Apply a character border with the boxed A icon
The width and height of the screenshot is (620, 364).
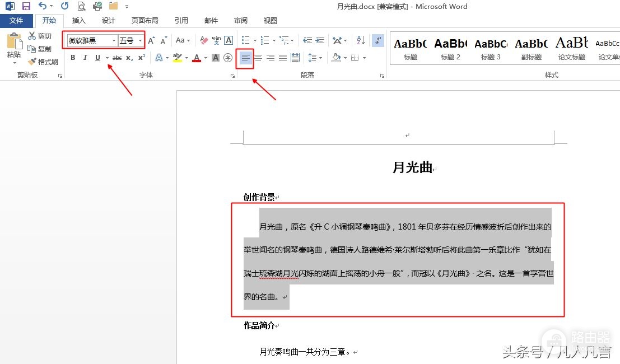pyautogui.click(x=229, y=40)
